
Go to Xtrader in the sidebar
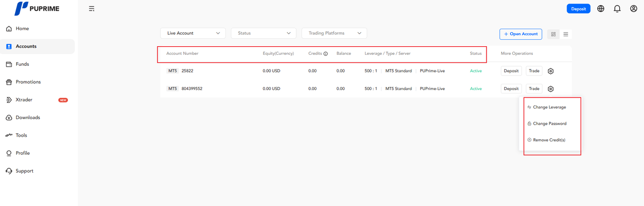coord(24,100)
